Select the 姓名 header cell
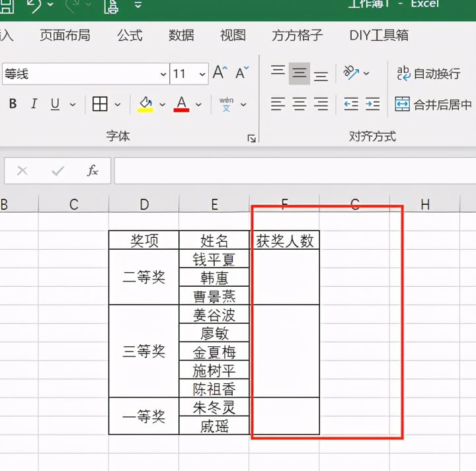 (214, 240)
